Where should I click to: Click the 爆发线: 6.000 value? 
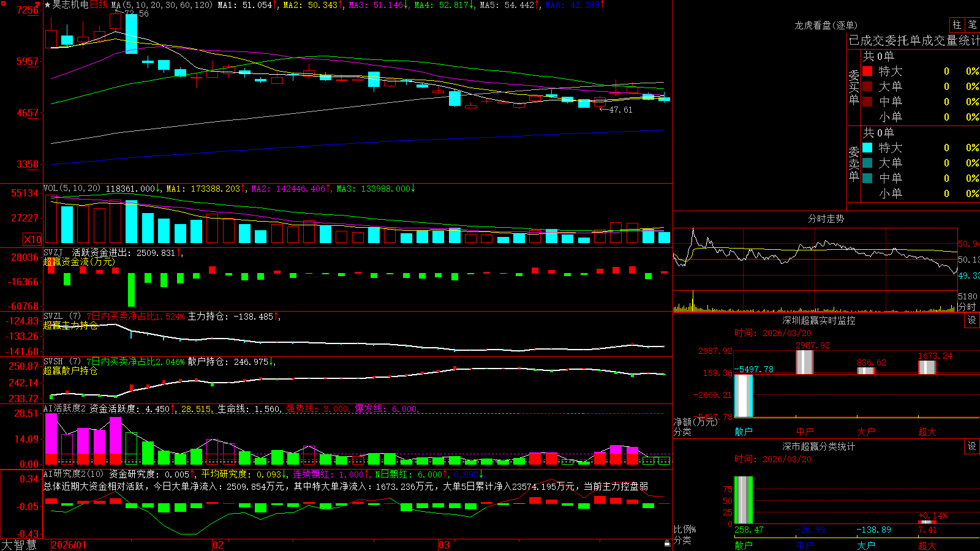coord(386,409)
